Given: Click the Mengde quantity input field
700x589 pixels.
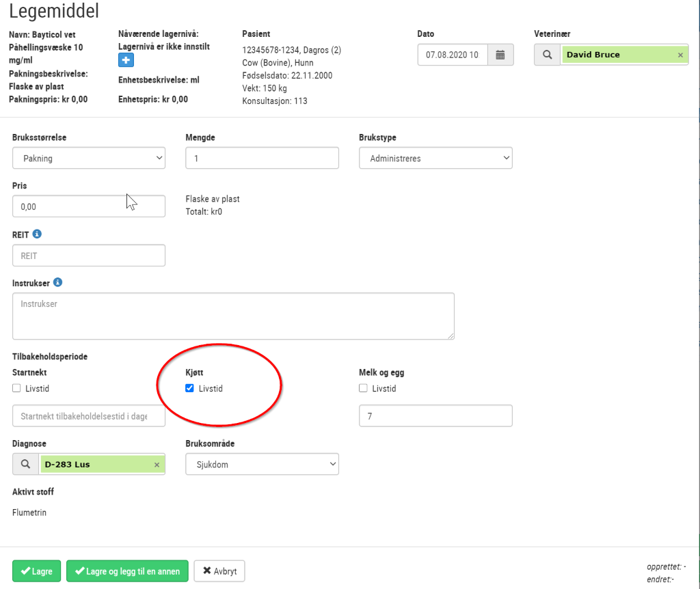Looking at the screenshot, I should pos(262,158).
